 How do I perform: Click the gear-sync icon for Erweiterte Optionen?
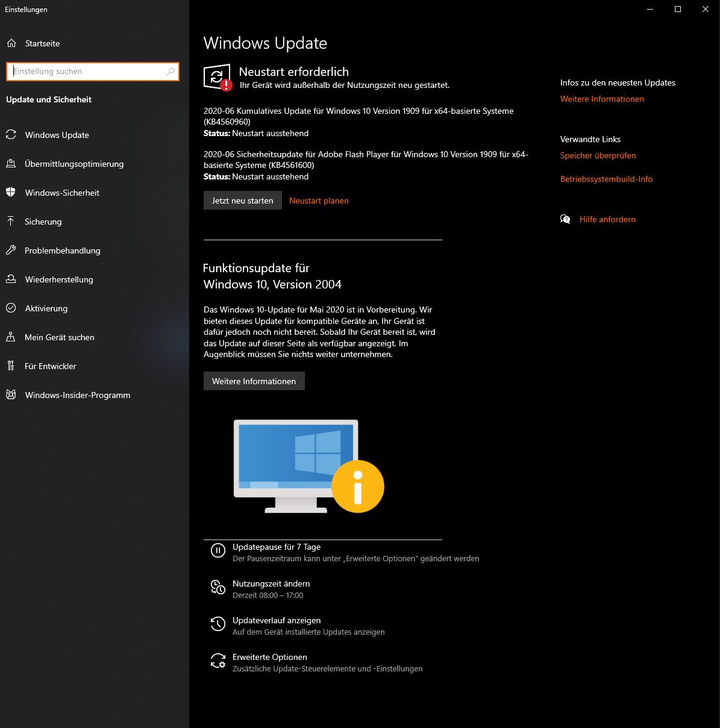(x=218, y=661)
